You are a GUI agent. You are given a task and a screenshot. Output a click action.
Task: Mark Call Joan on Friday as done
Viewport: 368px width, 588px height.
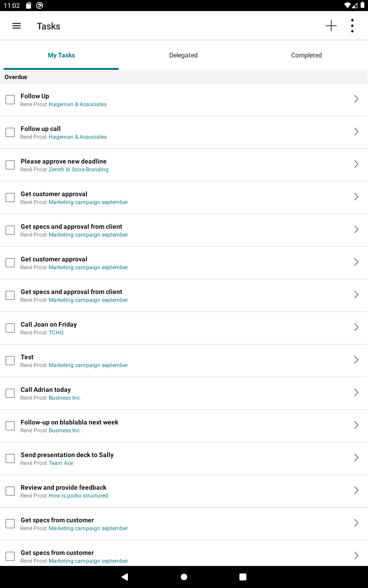(x=10, y=328)
